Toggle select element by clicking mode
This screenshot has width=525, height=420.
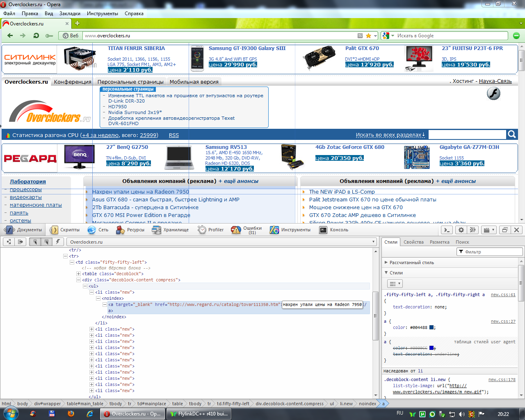tap(35, 242)
